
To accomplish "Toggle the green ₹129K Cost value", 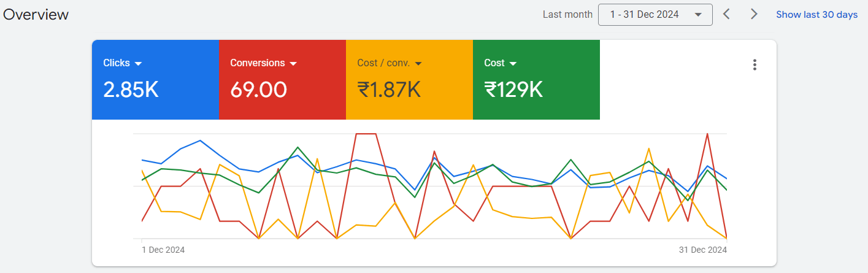I will (513, 90).
